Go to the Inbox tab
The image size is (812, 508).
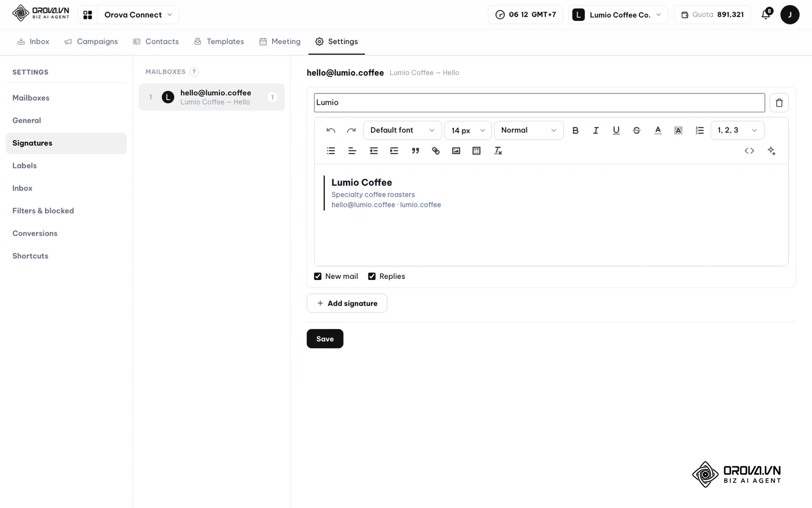click(x=33, y=42)
